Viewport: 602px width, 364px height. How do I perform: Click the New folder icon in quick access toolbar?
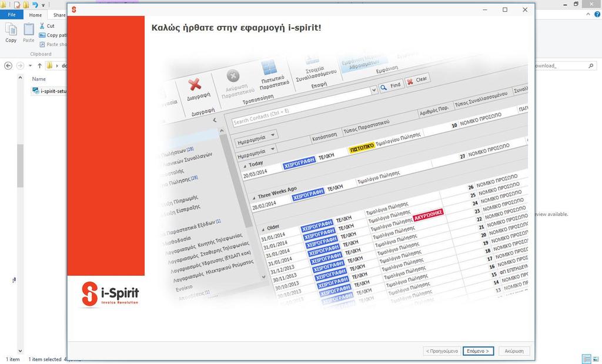(x=26, y=5)
